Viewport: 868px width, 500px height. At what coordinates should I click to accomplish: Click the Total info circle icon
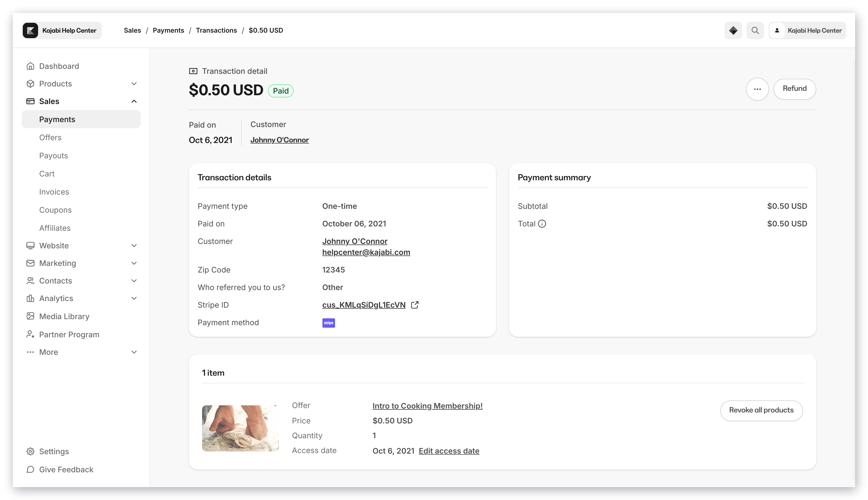(542, 224)
